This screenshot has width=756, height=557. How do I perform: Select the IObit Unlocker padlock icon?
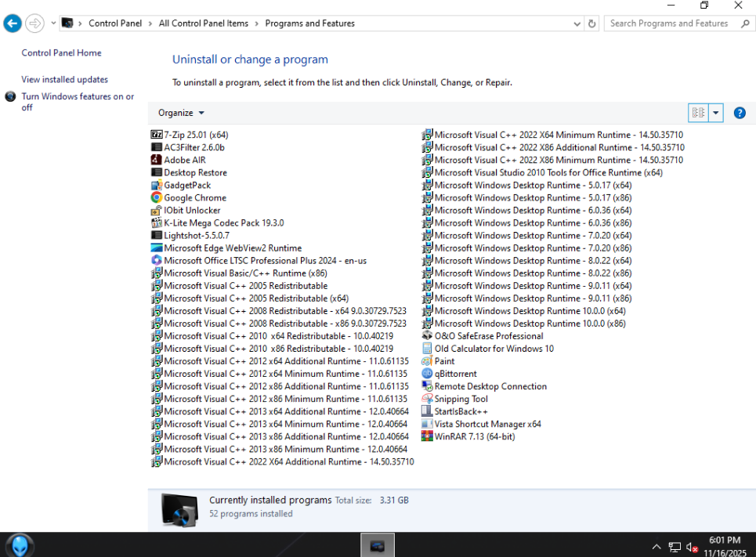pyautogui.click(x=156, y=210)
